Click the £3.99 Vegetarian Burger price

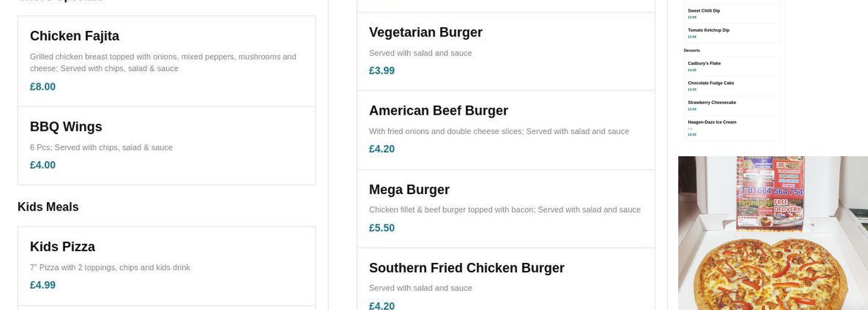click(x=382, y=71)
